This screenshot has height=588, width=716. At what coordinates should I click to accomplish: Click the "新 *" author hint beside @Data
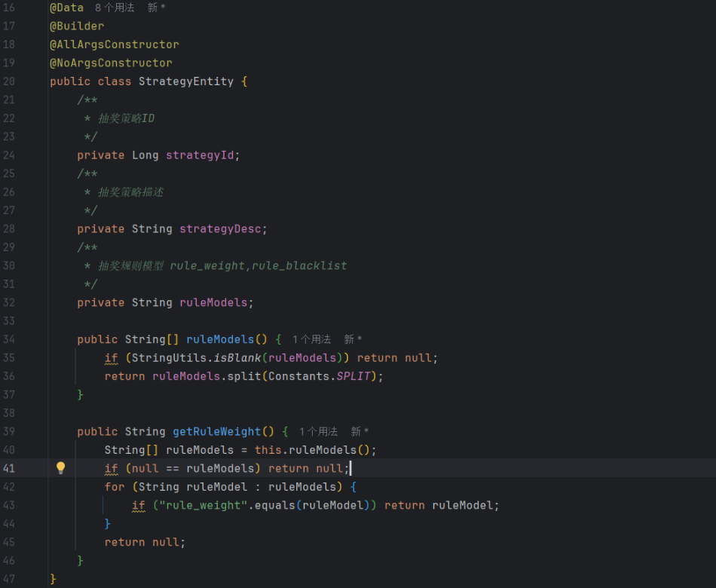pos(156,8)
